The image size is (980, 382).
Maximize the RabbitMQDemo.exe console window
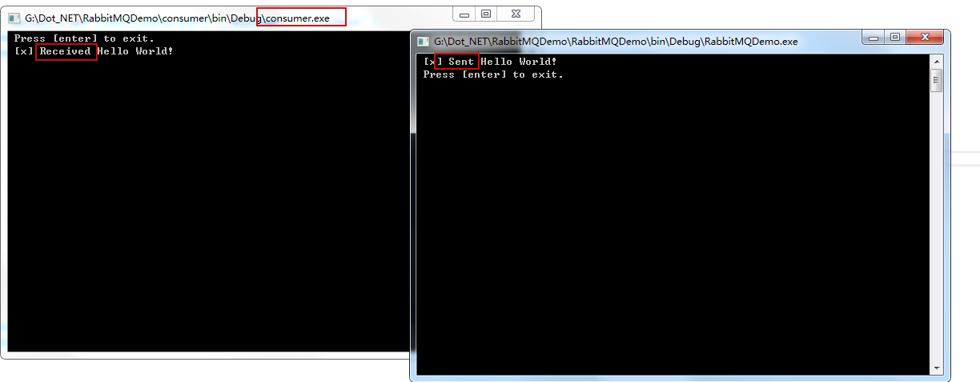(x=895, y=37)
